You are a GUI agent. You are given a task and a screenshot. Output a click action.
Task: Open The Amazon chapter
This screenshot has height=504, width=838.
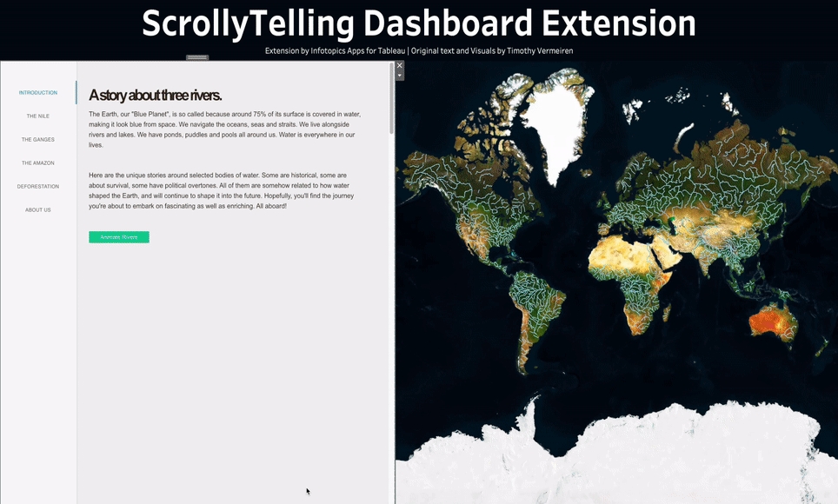click(38, 162)
